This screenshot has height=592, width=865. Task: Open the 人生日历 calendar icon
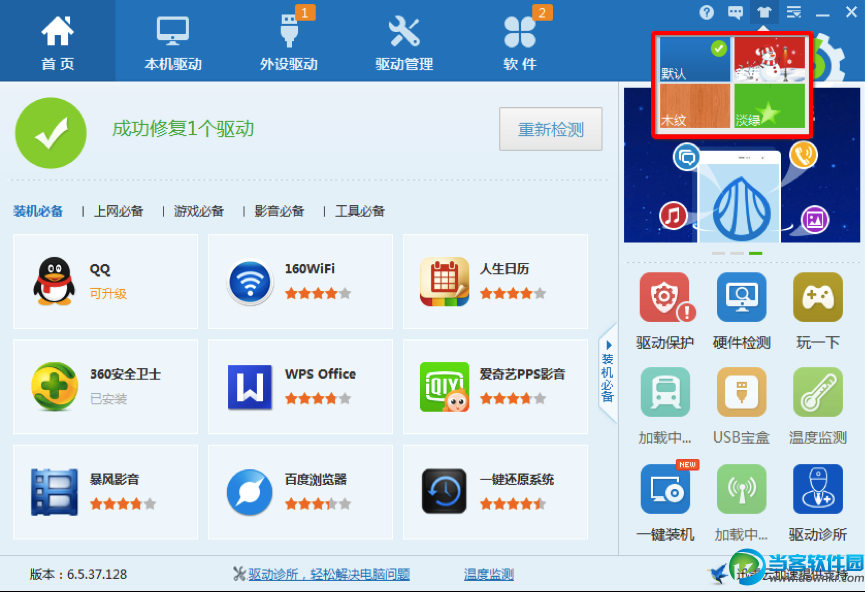click(x=445, y=282)
